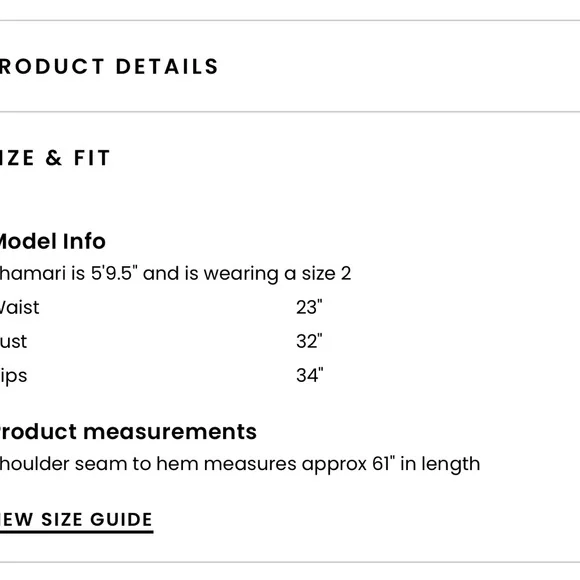Open the View Size Guide link
The height and width of the screenshot is (580, 580).
coord(76,520)
